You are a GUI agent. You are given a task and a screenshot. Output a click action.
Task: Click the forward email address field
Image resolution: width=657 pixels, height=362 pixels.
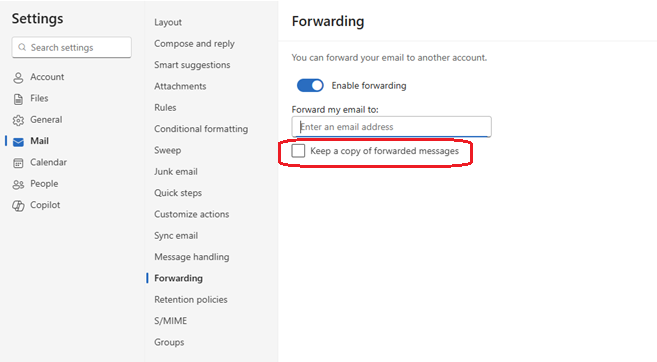point(391,127)
